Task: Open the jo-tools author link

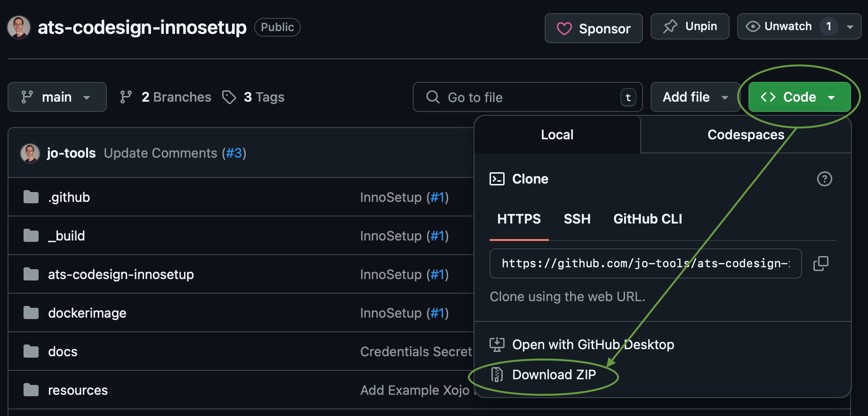Action: coord(72,153)
